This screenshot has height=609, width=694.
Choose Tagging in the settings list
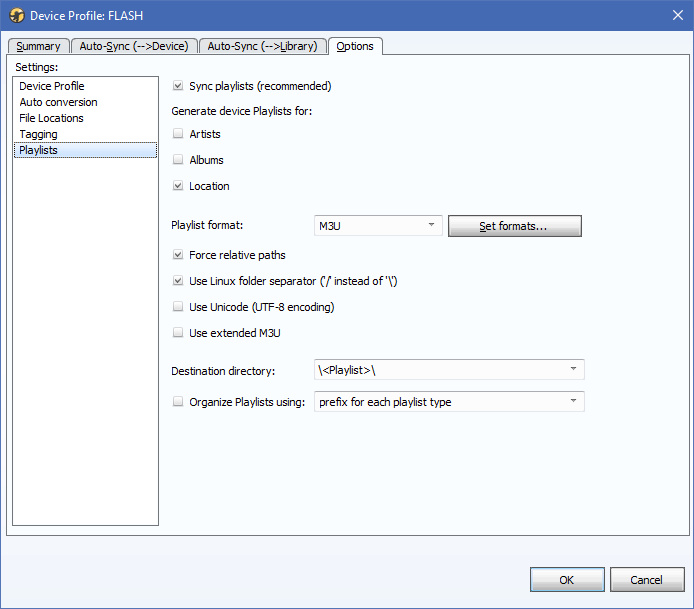pyautogui.click(x=38, y=134)
